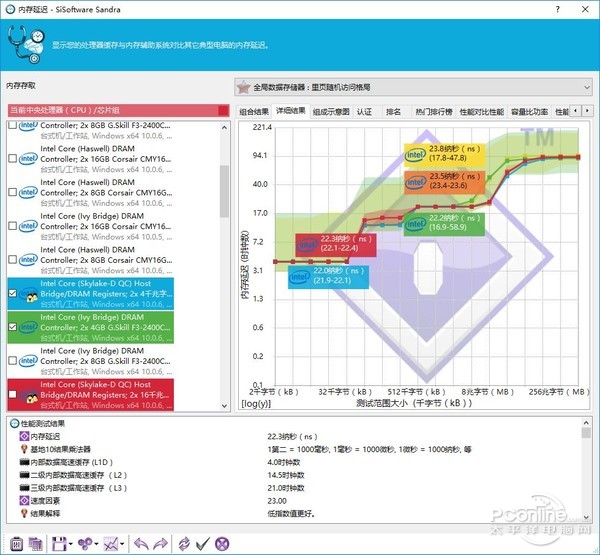Image resolution: width=600 pixels, height=555 pixels.
Task: Switch to the 组成示意图 tab
Action: click(331, 112)
